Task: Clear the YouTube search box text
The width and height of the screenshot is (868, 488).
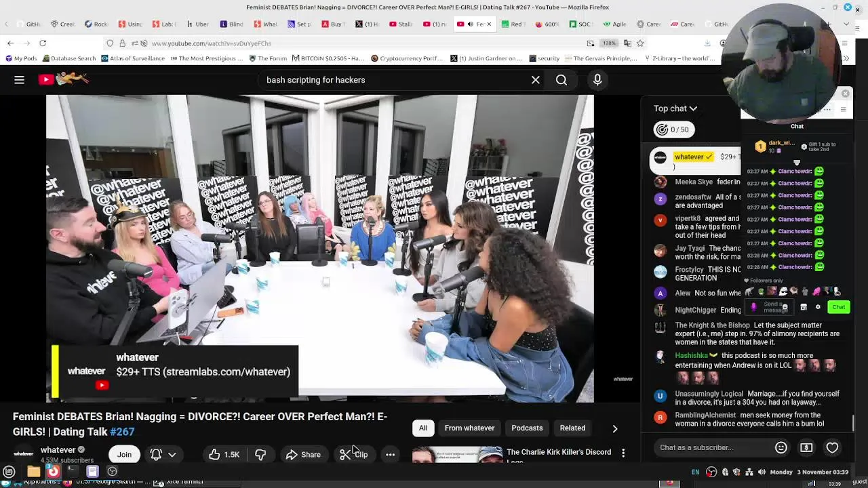Action: pos(536,80)
